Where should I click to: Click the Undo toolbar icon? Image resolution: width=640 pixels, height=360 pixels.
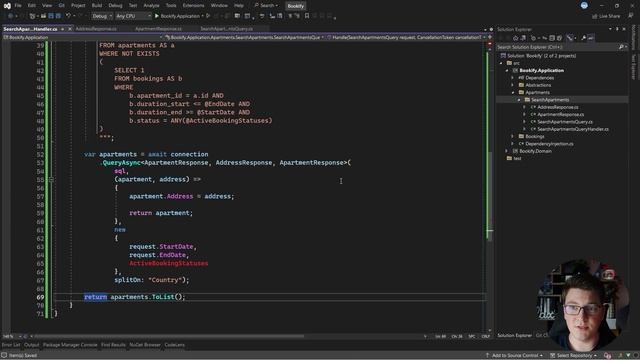pos(68,16)
